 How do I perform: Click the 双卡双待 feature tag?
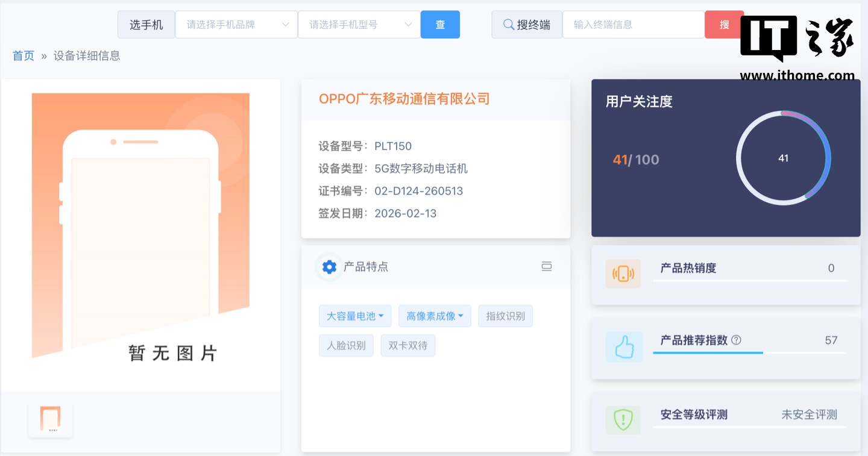click(x=407, y=346)
